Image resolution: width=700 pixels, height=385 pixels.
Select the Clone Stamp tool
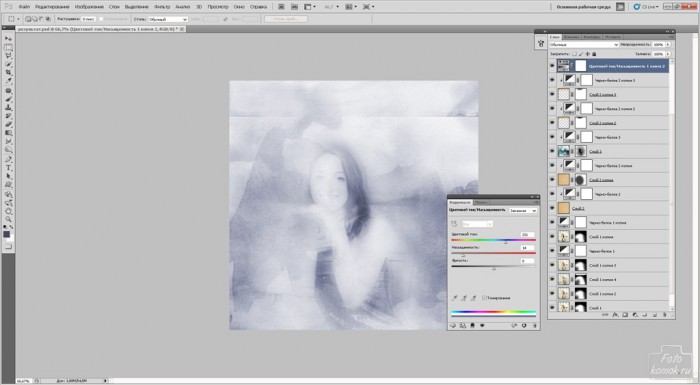pyautogui.click(x=8, y=108)
